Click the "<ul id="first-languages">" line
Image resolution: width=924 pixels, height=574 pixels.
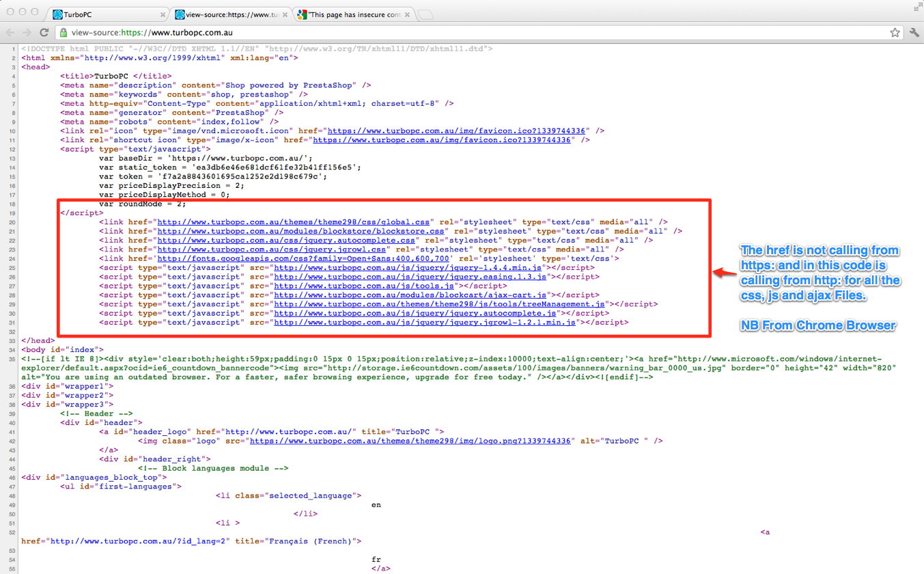(x=121, y=487)
